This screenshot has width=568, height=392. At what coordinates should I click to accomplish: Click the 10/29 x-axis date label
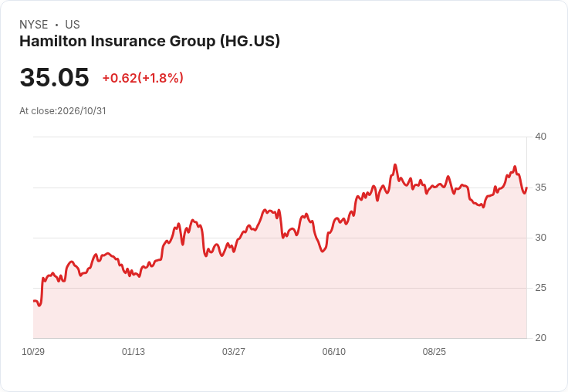tap(33, 352)
